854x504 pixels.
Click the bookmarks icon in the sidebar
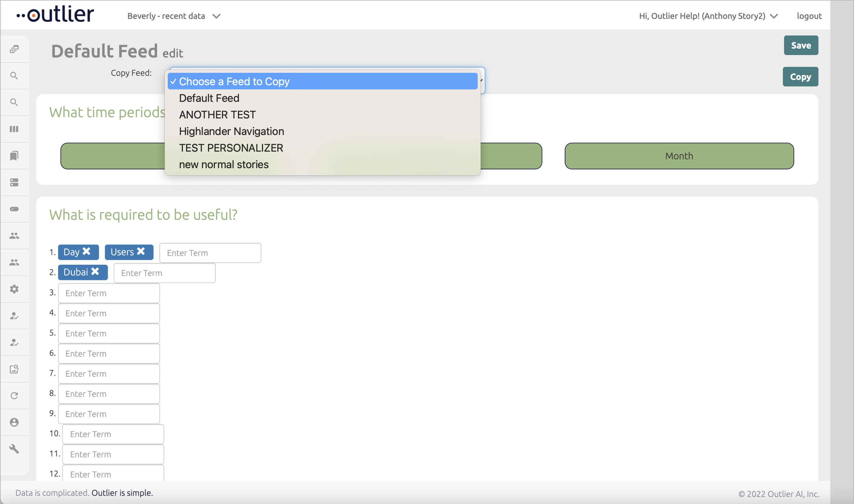coord(14,156)
